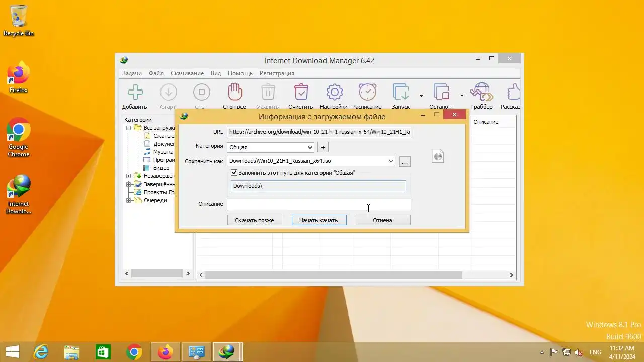Expand the Завершённые tree node
This screenshot has height=362, width=644.
(x=129, y=184)
